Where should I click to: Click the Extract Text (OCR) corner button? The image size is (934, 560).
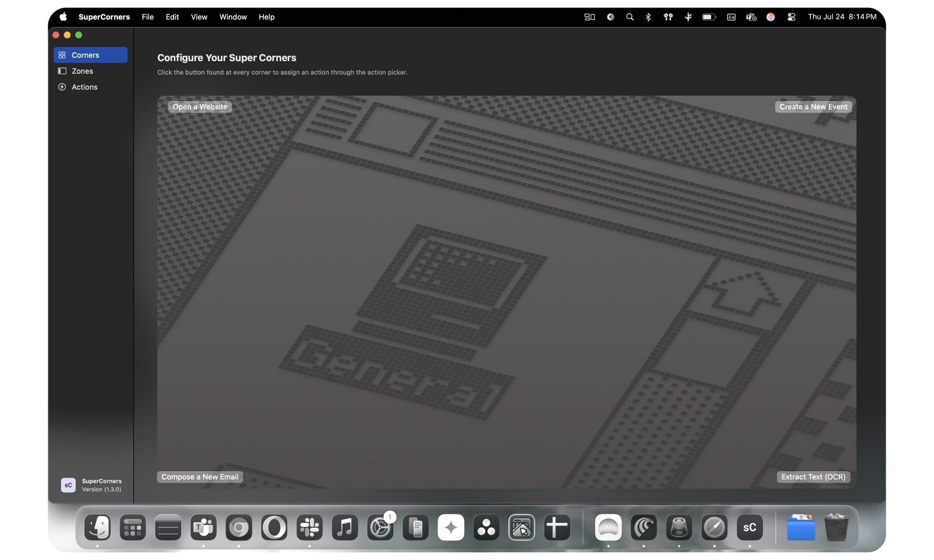pyautogui.click(x=813, y=477)
